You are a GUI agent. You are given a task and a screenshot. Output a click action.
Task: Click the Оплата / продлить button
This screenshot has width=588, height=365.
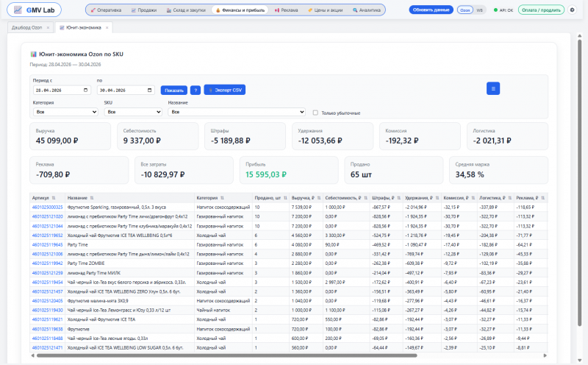click(541, 10)
